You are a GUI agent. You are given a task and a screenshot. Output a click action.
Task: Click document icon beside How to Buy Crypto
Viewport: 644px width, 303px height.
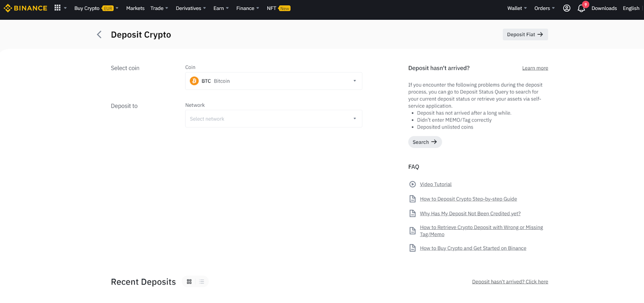coord(413,248)
